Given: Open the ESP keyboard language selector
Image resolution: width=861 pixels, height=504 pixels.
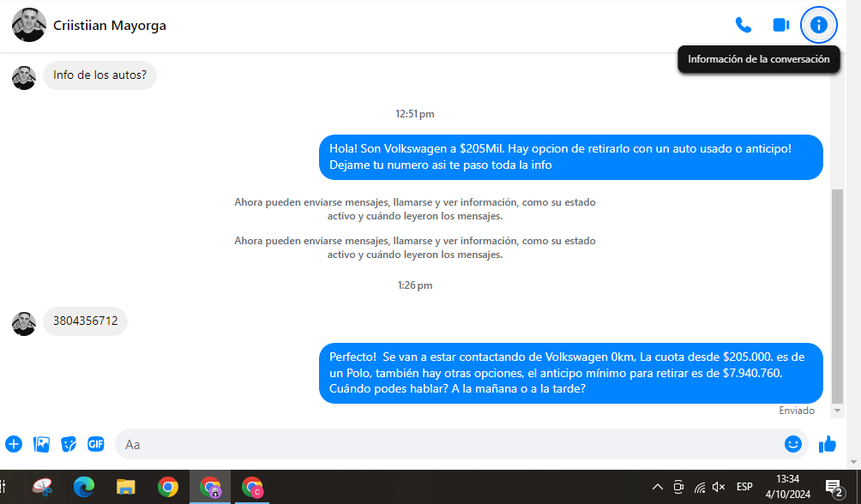Looking at the screenshot, I should point(744,487).
